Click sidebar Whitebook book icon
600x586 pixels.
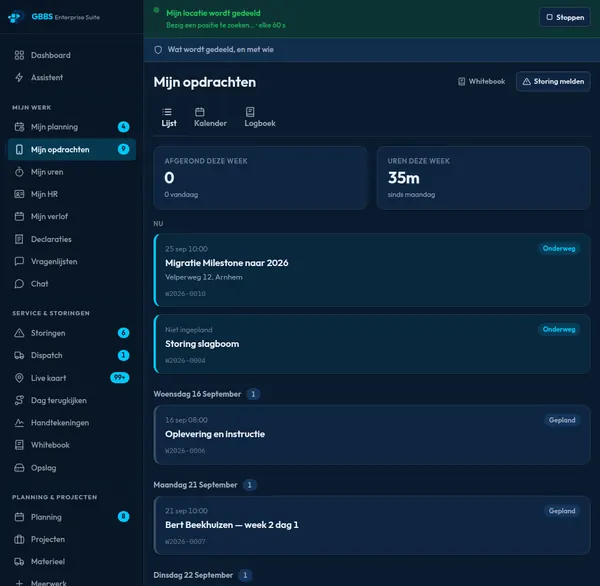(x=19, y=445)
